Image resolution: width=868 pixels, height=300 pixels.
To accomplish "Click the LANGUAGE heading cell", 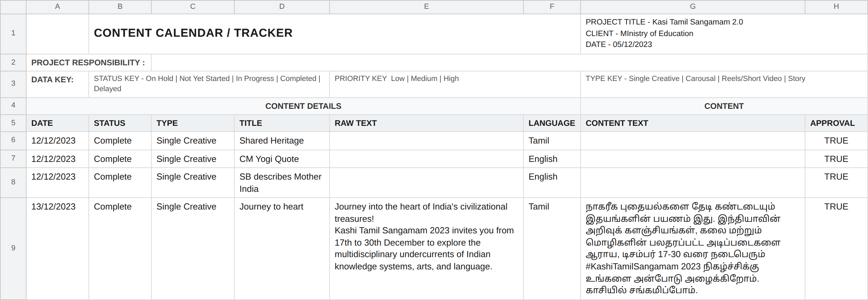I will [552, 123].
